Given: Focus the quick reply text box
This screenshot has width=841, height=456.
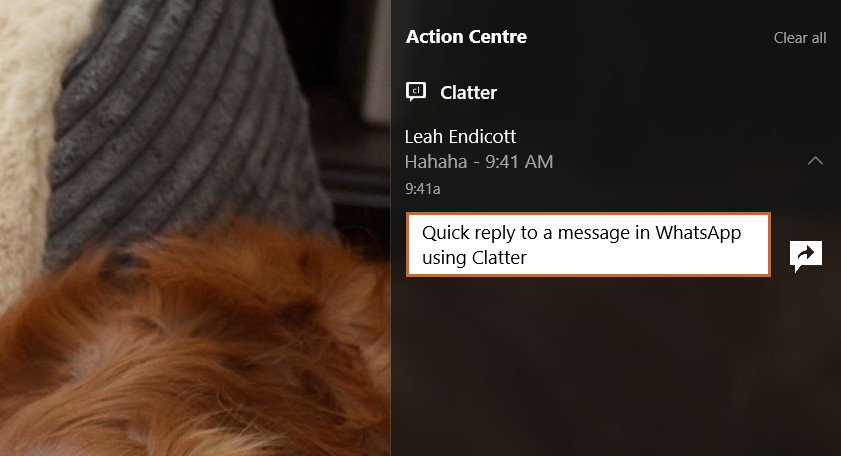Looking at the screenshot, I should [x=588, y=245].
